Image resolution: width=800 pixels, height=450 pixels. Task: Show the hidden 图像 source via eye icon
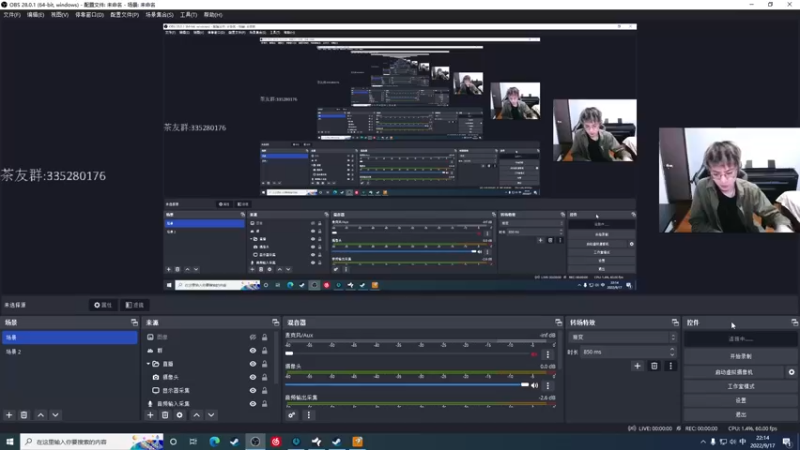[253, 337]
